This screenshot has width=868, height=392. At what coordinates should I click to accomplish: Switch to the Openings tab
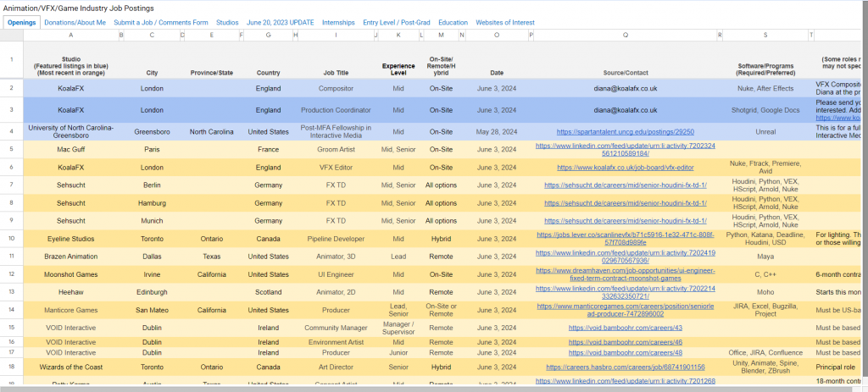(22, 23)
